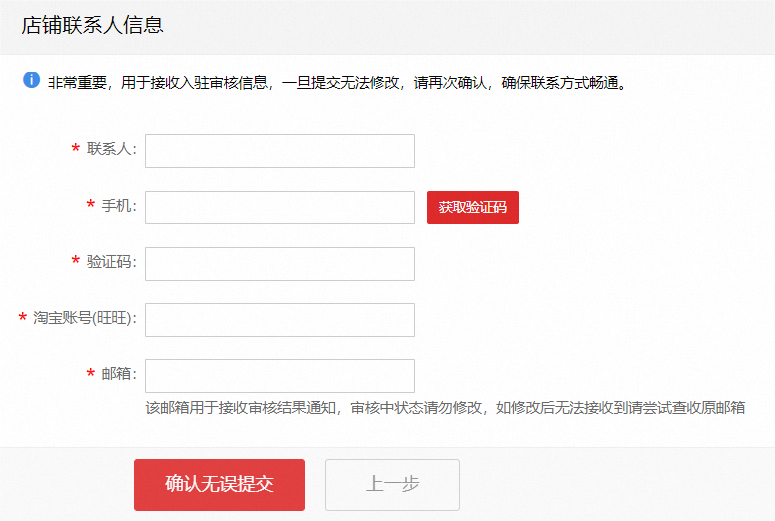
Task: Click the blue info icon beside the notice
Action: [x=32, y=80]
